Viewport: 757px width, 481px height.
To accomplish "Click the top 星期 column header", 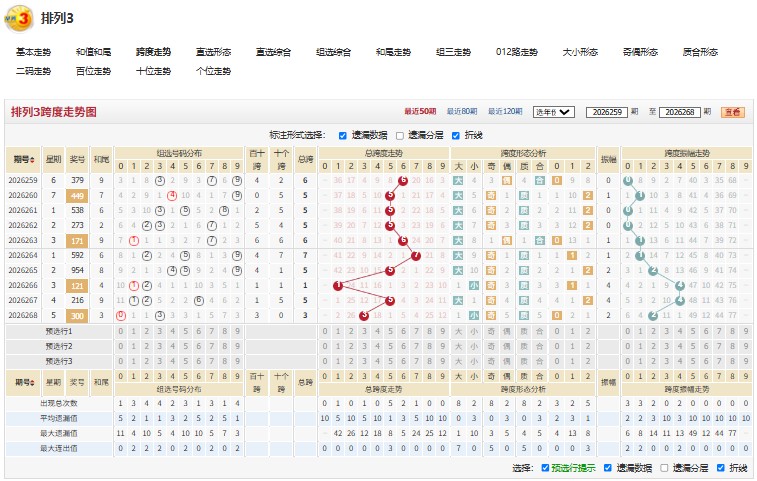I will click(x=53, y=160).
